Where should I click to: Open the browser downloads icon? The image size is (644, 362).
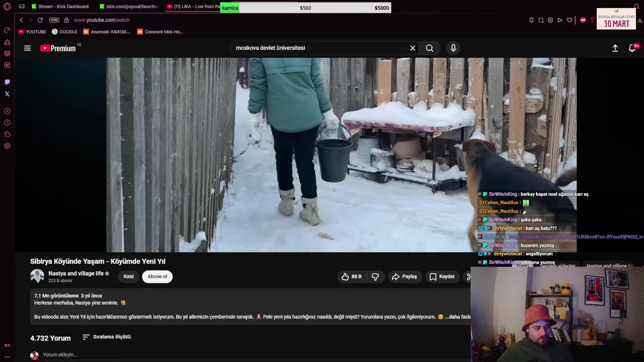click(640, 20)
